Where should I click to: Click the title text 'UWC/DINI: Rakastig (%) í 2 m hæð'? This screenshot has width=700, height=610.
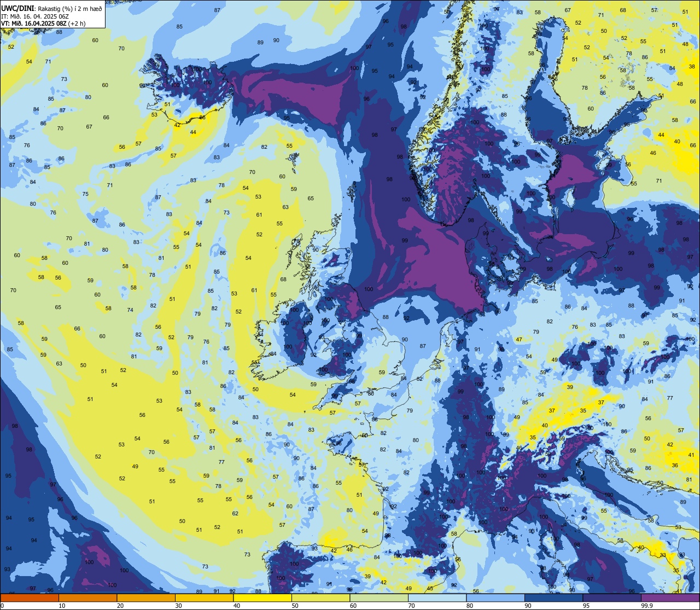[x=51, y=8]
